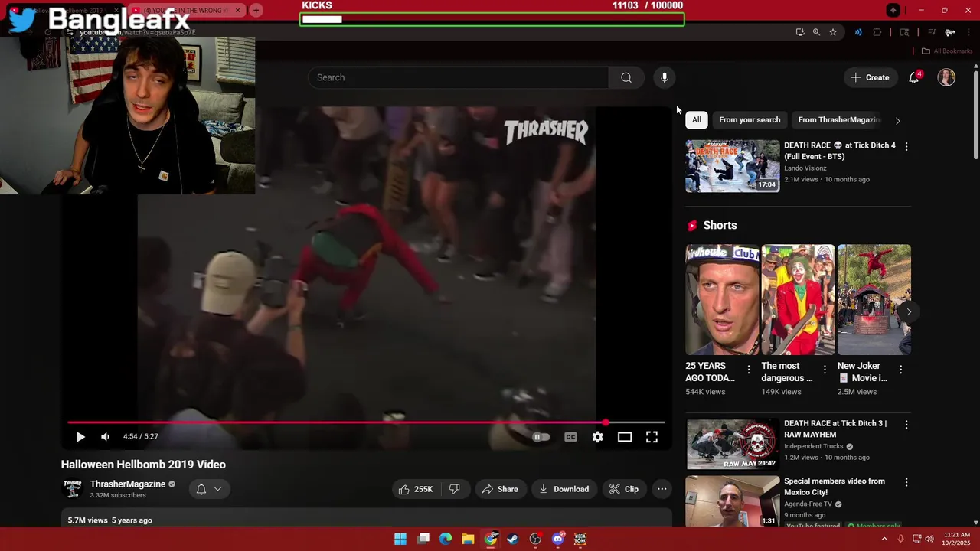Open Chrome three-dot menu
This screenshot has height=551, width=980.
click(969, 32)
